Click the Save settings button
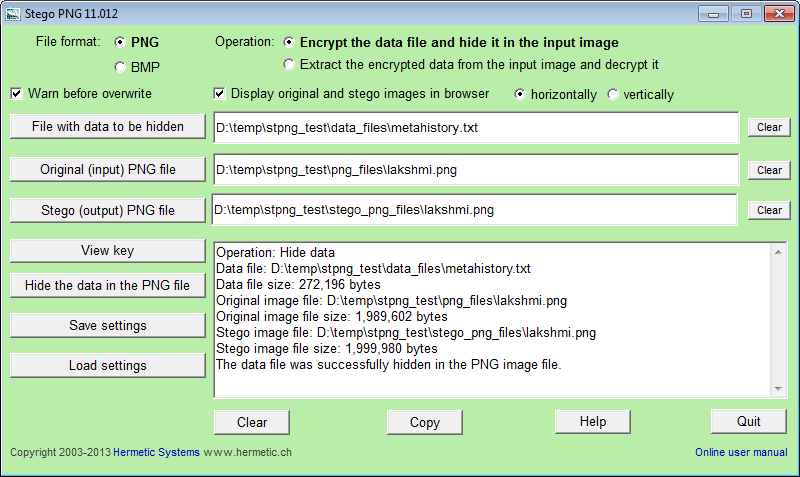The image size is (800, 477). click(108, 325)
